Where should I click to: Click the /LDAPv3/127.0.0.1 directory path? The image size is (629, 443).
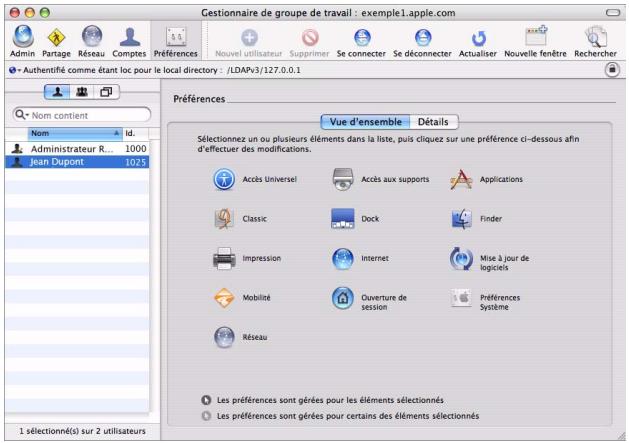click(x=264, y=70)
